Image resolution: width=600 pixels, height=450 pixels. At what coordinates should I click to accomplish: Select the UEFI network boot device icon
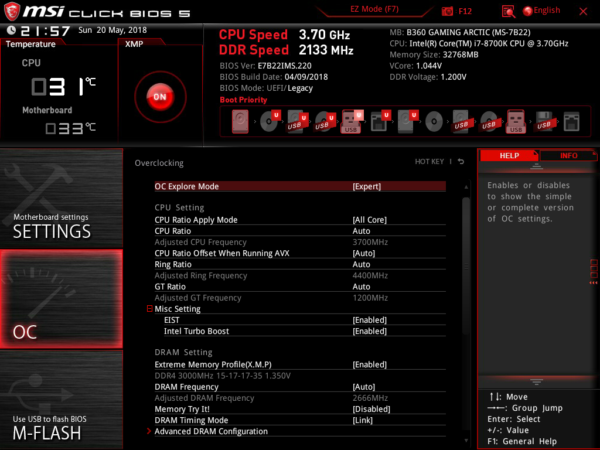pyautogui.click(x=380, y=121)
